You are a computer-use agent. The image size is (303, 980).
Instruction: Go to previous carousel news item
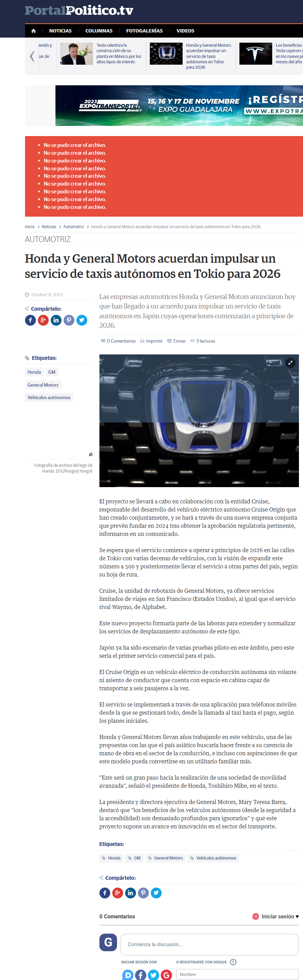32,56
